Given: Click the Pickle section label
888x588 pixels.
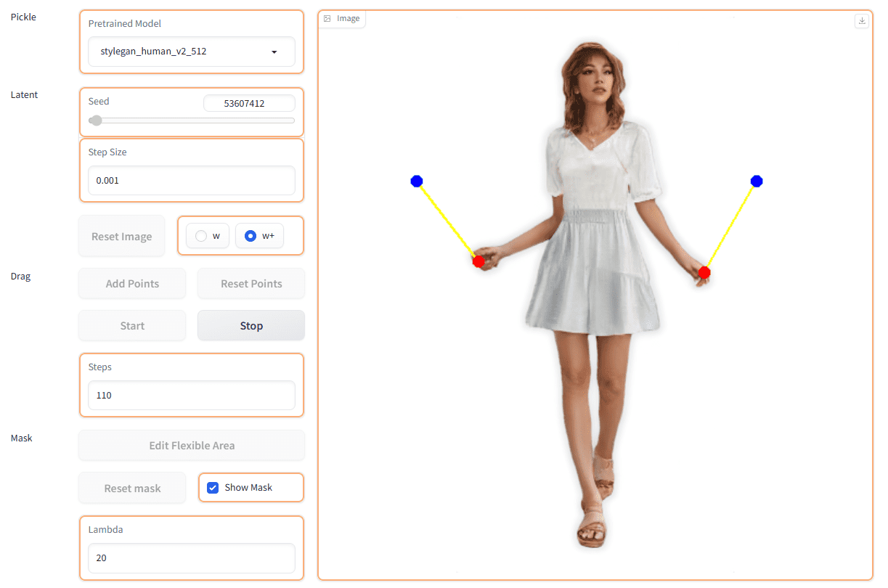Looking at the screenshot, I should pyautogui.click(x=23, y=17).
